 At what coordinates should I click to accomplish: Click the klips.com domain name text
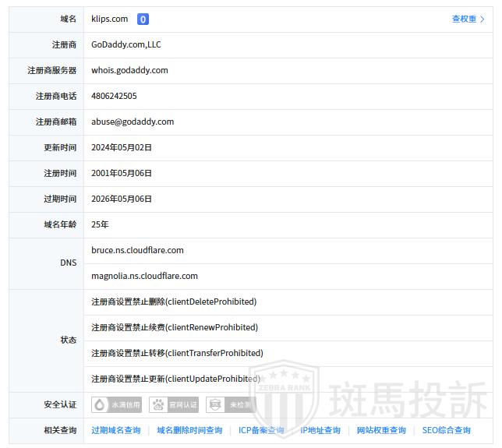pos(109,19)
